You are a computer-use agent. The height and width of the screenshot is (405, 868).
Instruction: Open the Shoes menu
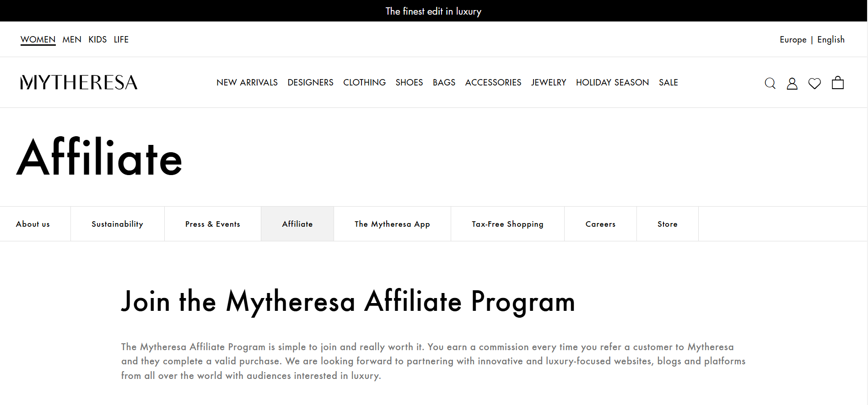[x=410, y=82]
